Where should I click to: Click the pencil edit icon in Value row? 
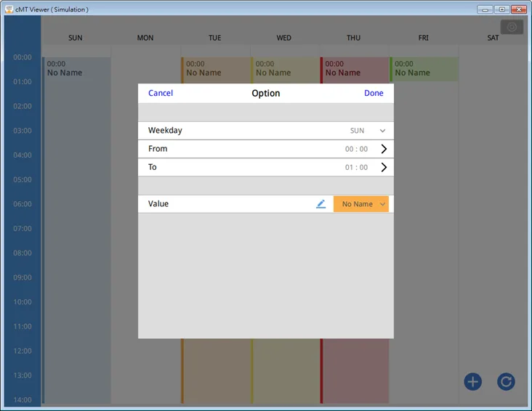point(321,204)
